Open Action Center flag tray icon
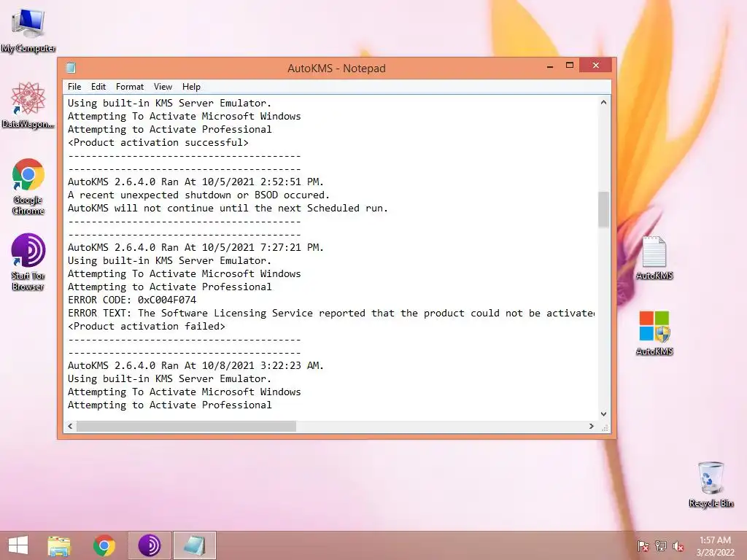The image size is (747, 560). pyautogui.click(x=643, y=546)
